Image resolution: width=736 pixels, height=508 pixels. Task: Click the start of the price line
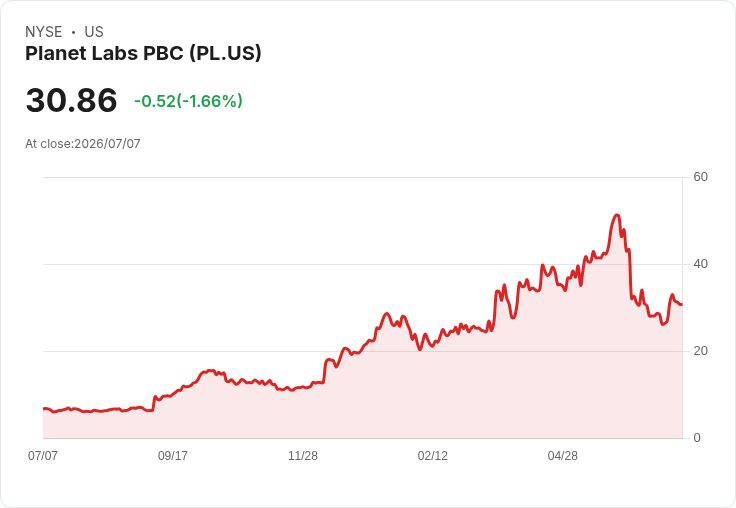pyautogui.click(x=44, y=409)
